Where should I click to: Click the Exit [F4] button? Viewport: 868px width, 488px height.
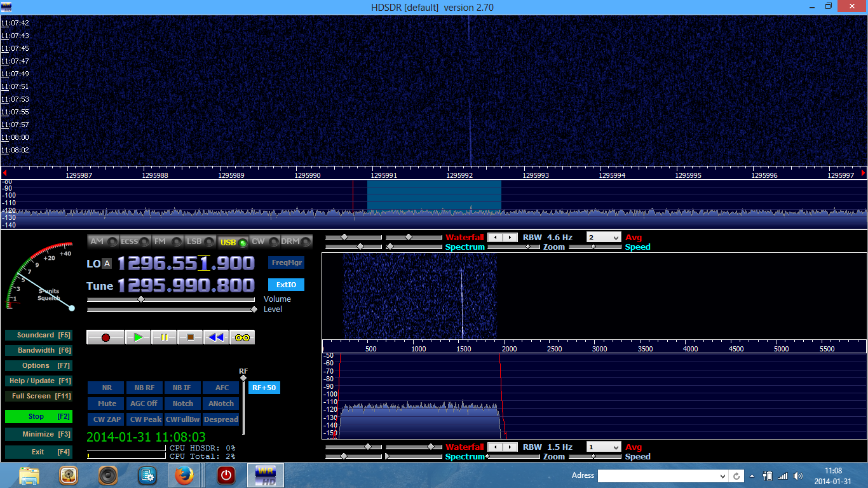pyautogui.click(x=38, y=452)
